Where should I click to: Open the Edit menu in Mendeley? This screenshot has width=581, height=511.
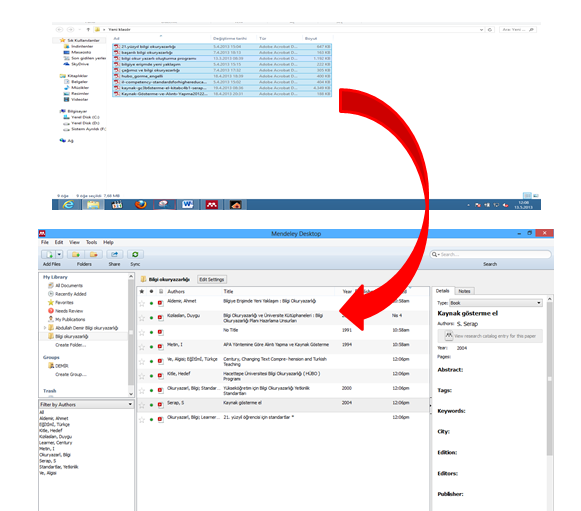[59, 242]
